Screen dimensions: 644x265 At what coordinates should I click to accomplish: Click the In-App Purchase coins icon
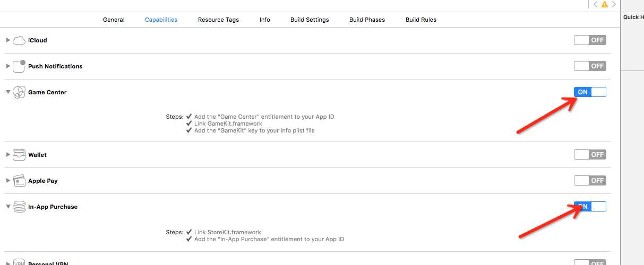coord(19,207)
